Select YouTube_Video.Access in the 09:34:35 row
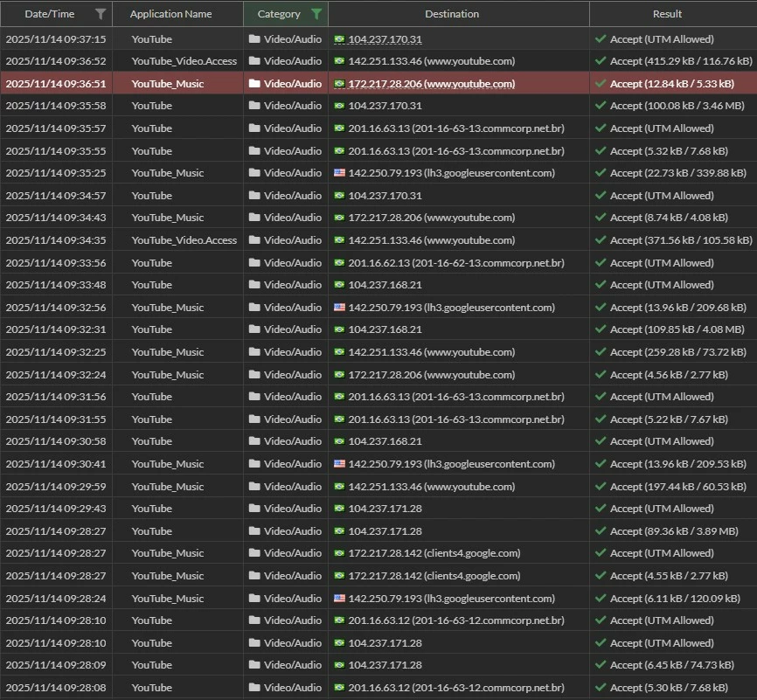757x700 pixels. (184, 240)
